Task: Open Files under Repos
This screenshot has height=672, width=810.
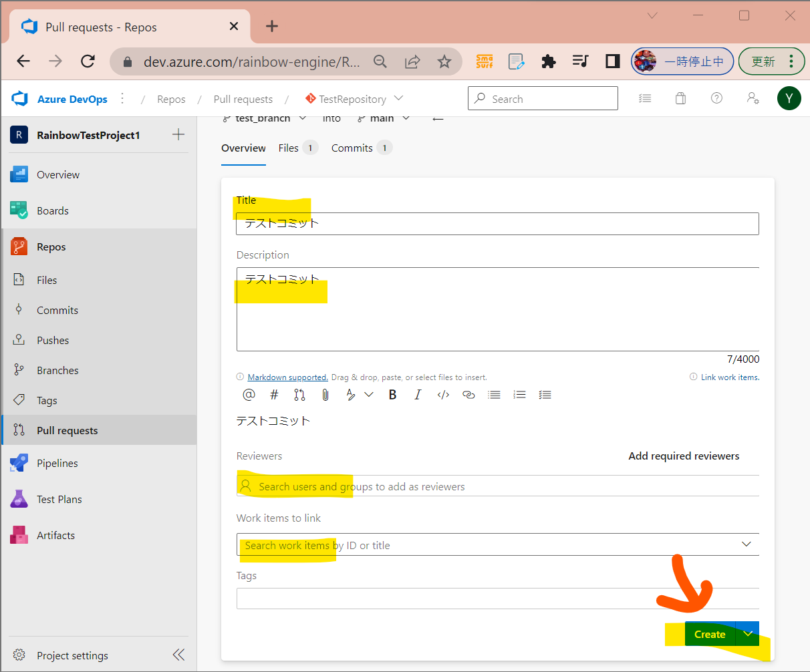Action: 99,280
